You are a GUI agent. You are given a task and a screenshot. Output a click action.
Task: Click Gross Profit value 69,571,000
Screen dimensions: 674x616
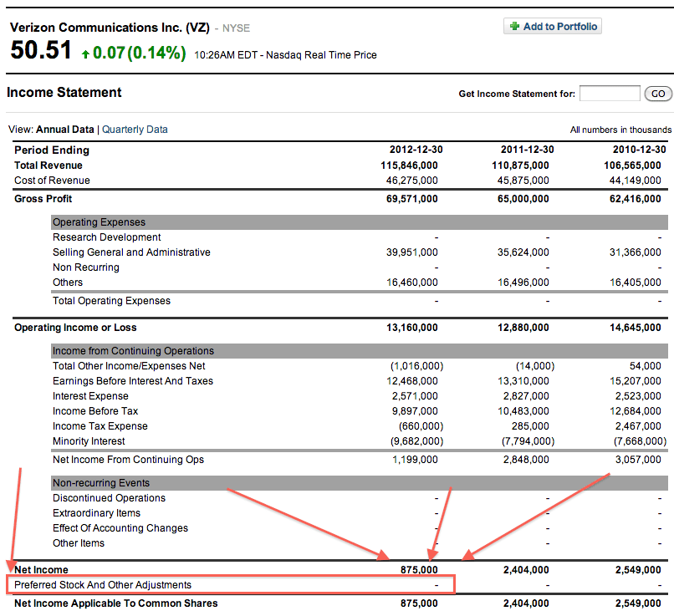click(411, 199)
